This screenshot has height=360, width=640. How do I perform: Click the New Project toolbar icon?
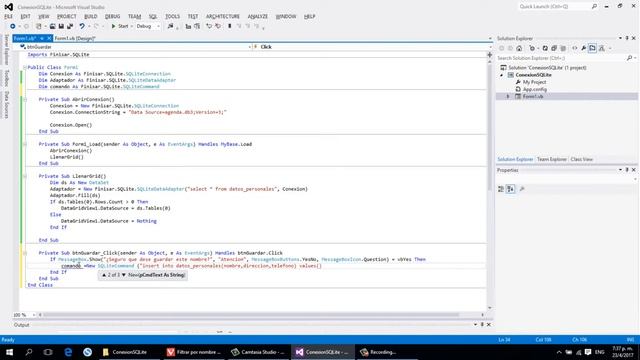point(39,26)
